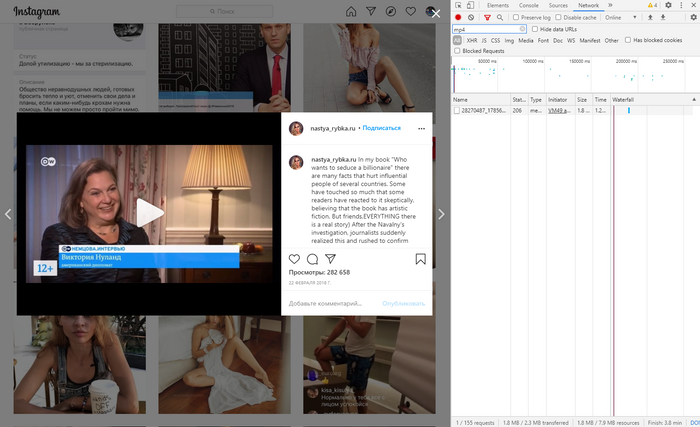Play the video in the post

point(150,213)
